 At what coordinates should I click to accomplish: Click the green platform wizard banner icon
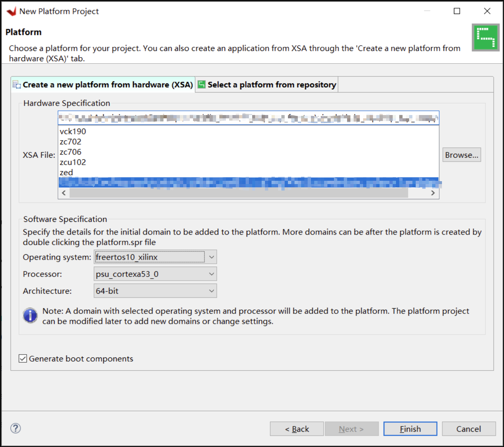tap(485, 38)
